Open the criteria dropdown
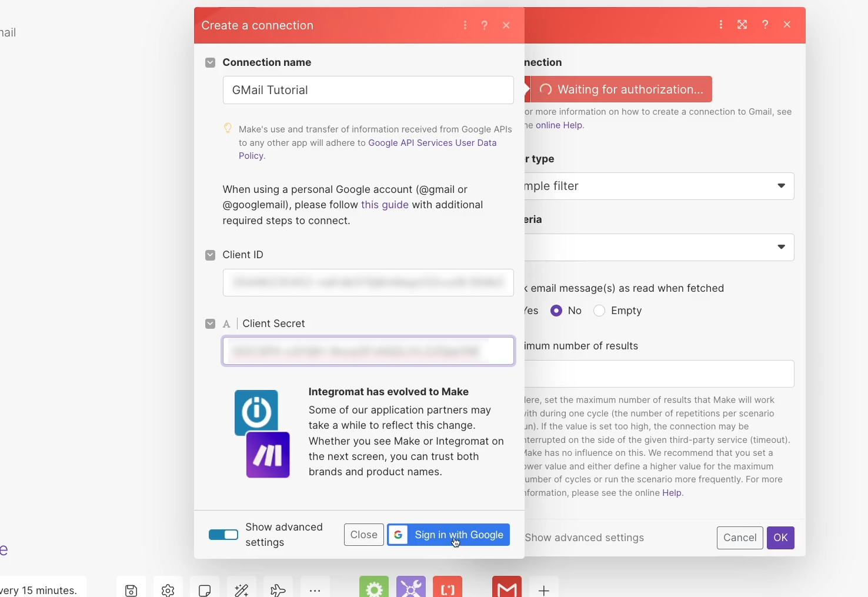Screen dimensions: 868x597 659,247
